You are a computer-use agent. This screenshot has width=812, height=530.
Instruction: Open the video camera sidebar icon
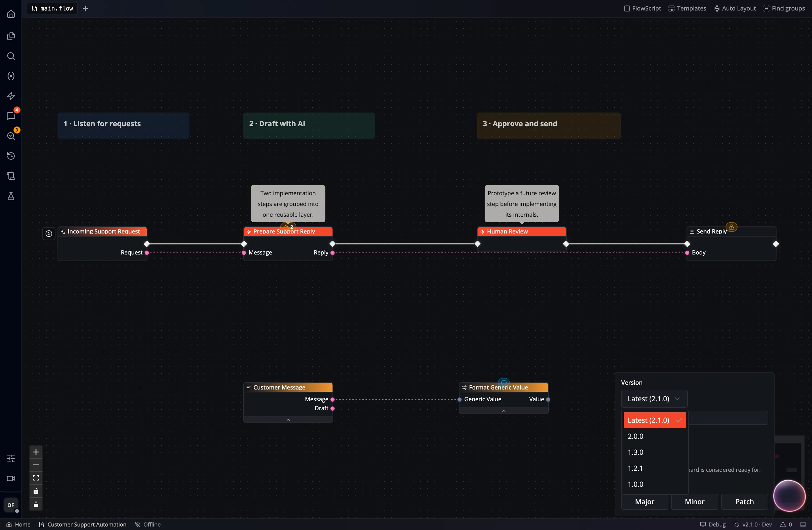point(11,478)
